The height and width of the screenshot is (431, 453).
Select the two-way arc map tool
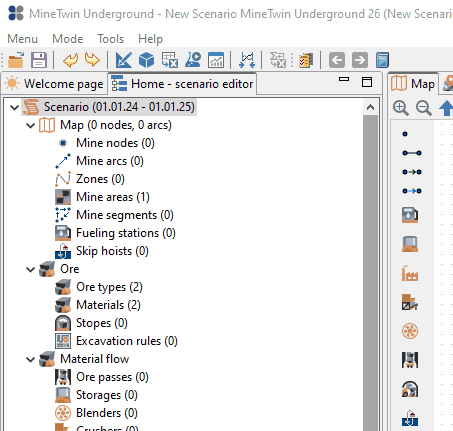pyautogui.click(x=412, y=153)
